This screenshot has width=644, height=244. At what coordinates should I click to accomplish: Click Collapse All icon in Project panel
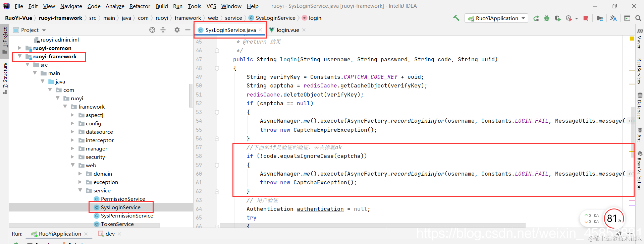[x=163, y=30]
